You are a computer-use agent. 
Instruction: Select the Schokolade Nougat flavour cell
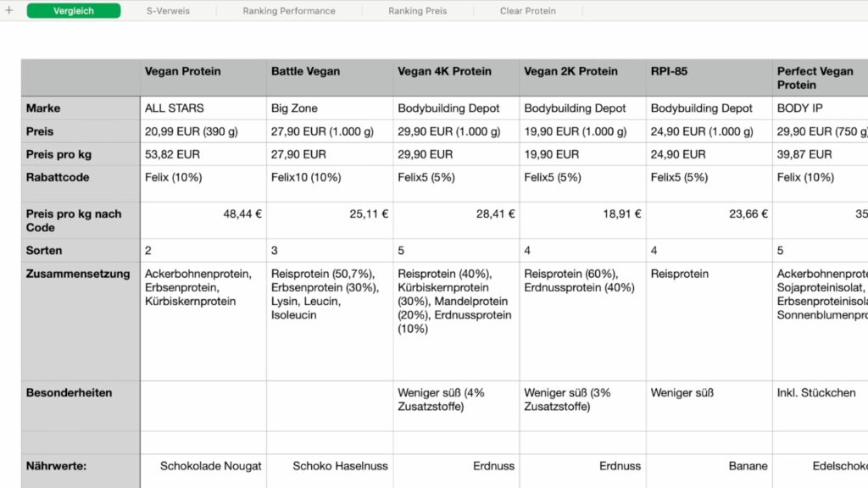click(203, 471)
